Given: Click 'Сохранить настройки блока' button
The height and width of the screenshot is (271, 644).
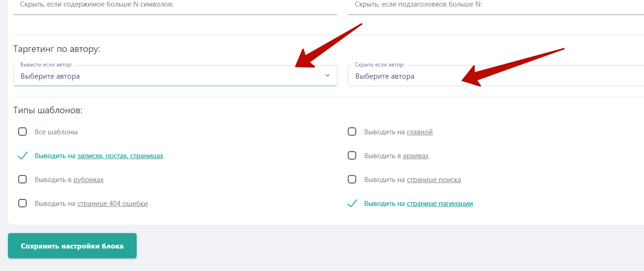Looking at the screenshot, I should [72, 246].
